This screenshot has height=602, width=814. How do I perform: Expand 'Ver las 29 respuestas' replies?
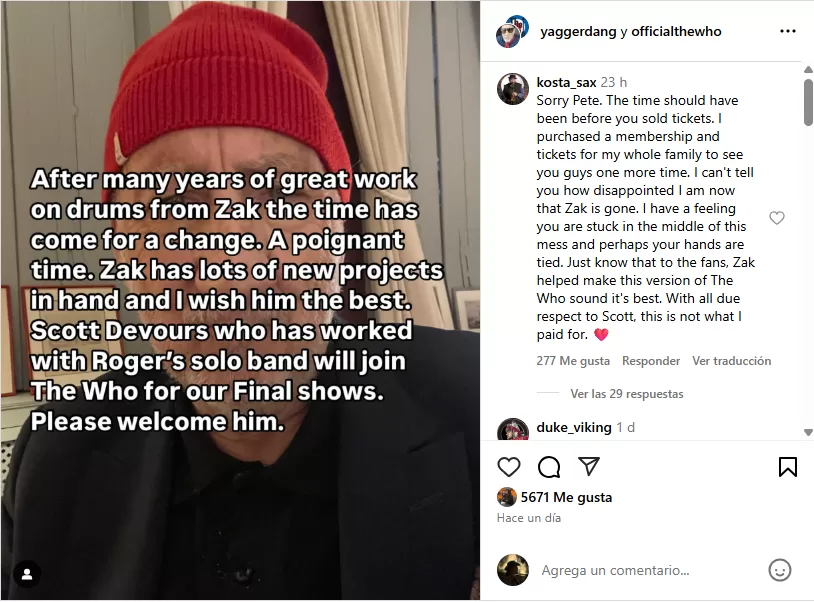click(627, 394)
